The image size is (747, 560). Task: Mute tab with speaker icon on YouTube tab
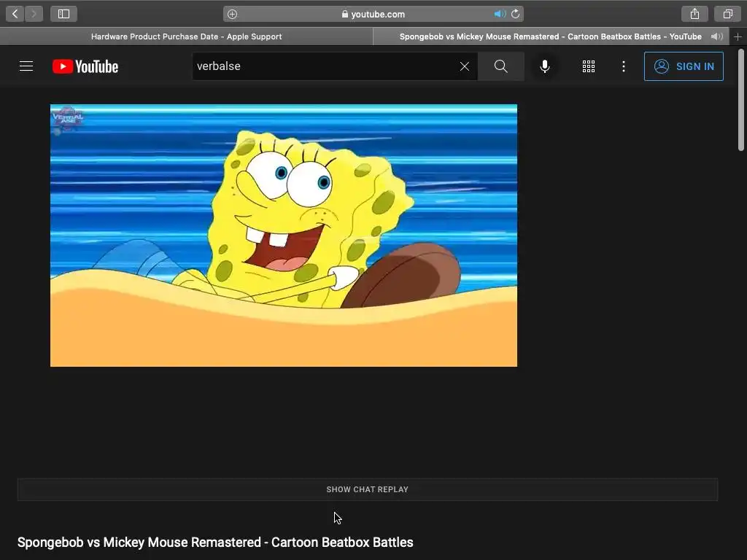(x=716, y=36)
